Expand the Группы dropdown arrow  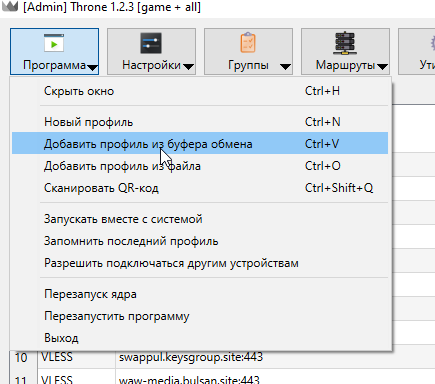[285, 67]
